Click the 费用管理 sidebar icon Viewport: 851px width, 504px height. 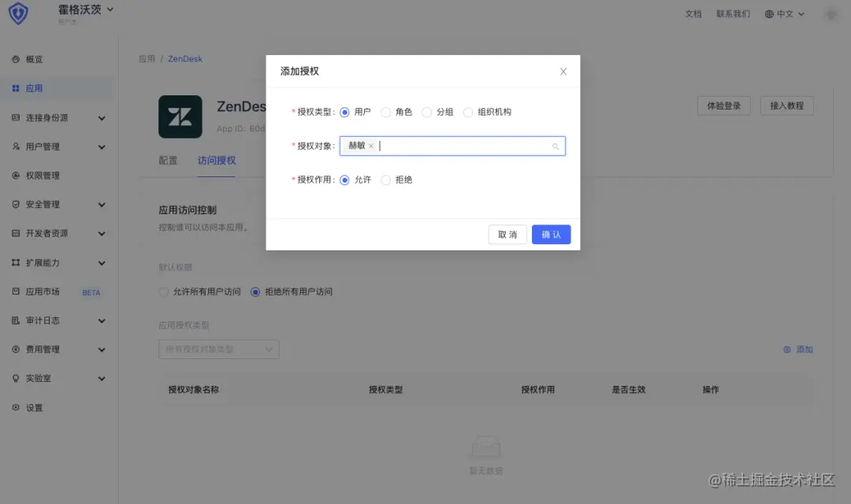16,350
